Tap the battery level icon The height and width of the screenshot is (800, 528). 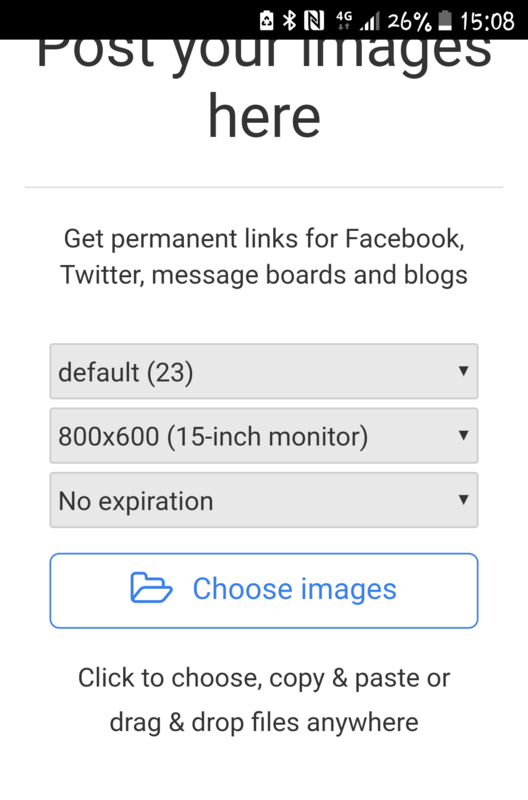pyautogui.click(x=445, y=21)
